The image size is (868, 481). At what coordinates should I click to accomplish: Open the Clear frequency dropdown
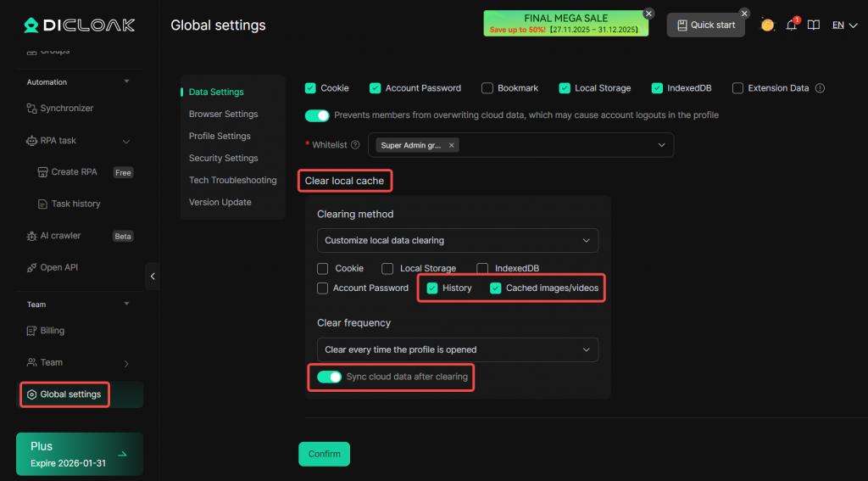pyautogui.click(x=458, y=350)
